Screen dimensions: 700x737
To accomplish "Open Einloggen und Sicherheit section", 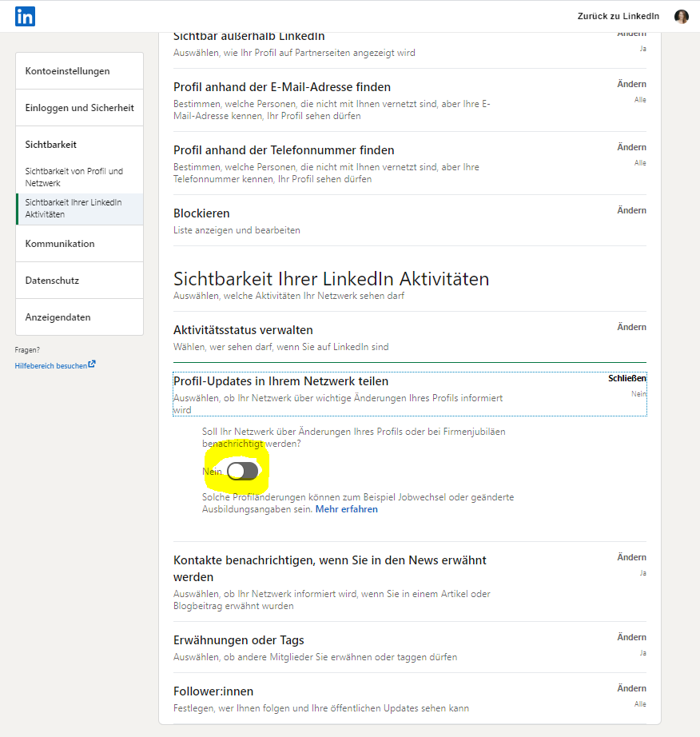I will (x=79, y=108).
